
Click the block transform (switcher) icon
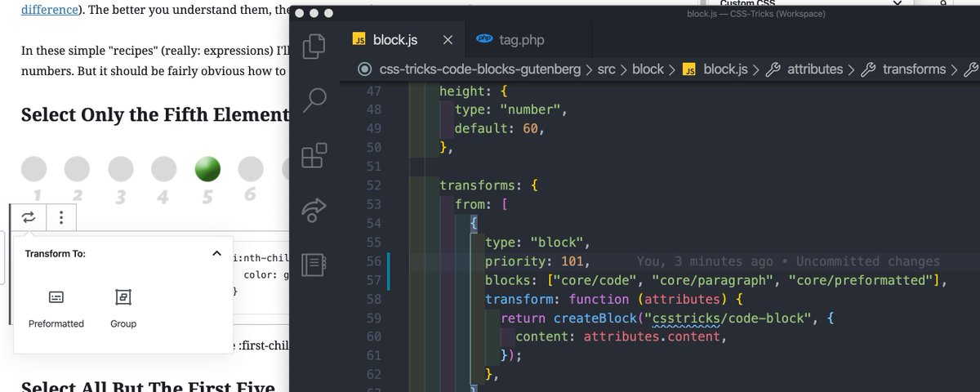pos(29,217)
